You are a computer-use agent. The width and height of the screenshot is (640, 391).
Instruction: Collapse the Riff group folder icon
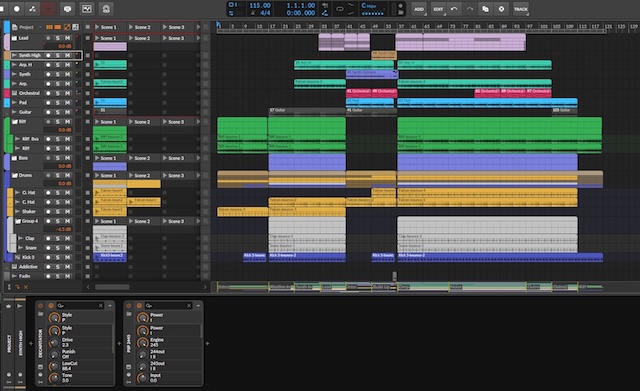click(x=15, y=122)
